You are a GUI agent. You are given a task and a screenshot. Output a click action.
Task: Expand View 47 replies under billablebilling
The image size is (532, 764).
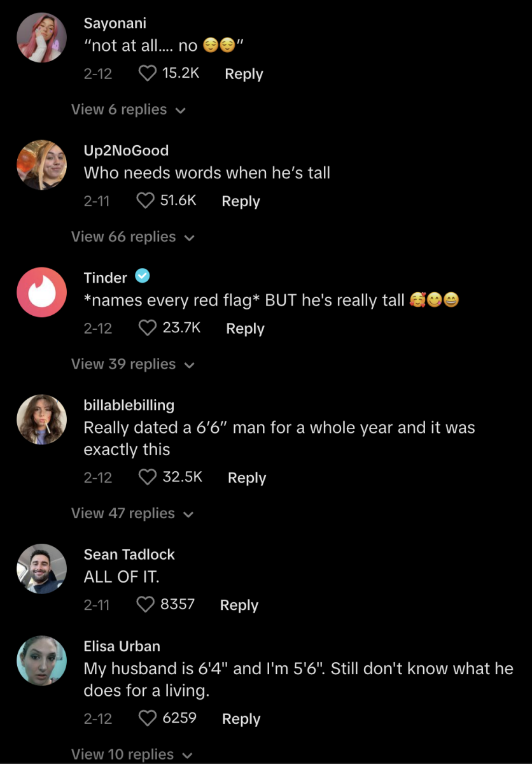[132, 513]
